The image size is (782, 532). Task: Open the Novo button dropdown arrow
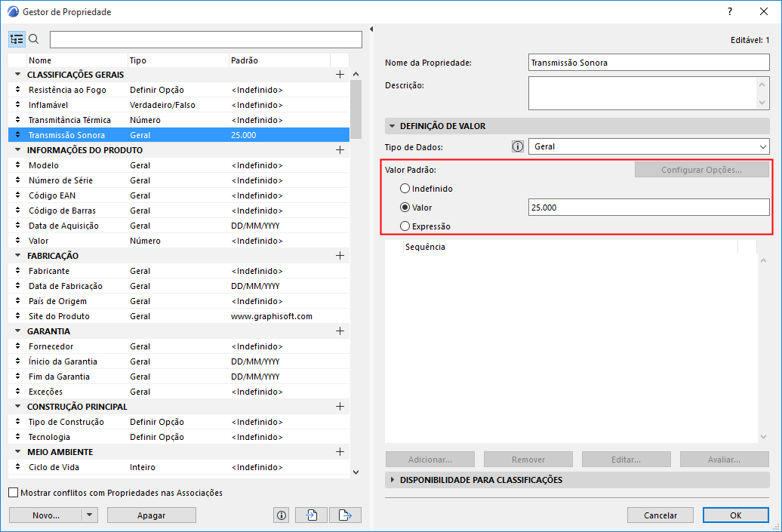89,515
